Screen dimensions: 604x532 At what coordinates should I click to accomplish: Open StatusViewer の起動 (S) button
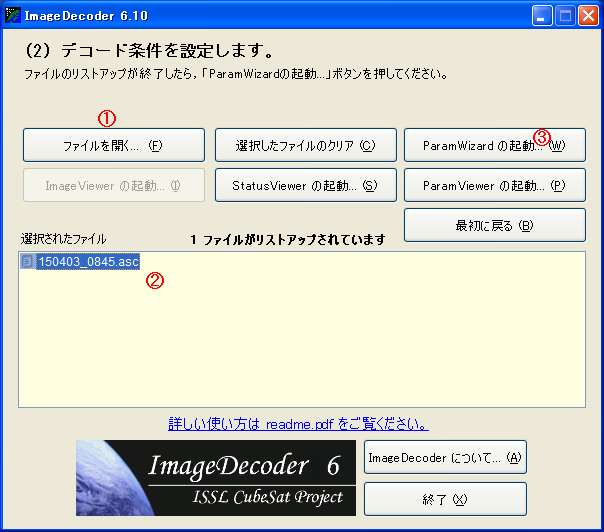[305, 185]
